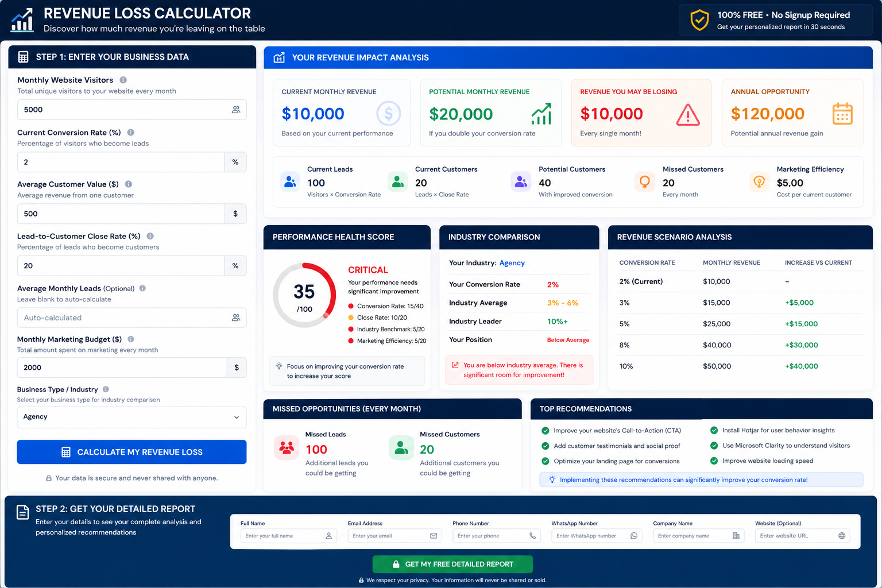Click the people icon in the Auto-calculated leads field
882x588 pixels.
(236, 318)
